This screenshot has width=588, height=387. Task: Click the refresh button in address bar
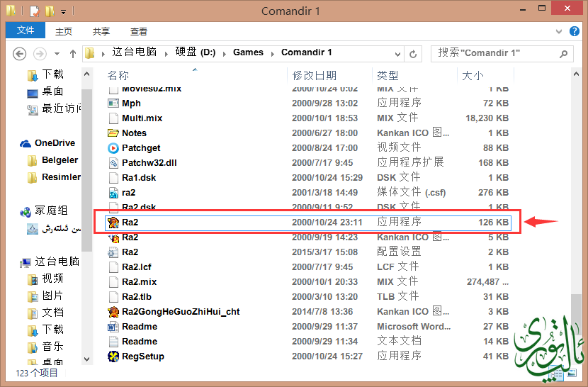(x=413, y=54)
